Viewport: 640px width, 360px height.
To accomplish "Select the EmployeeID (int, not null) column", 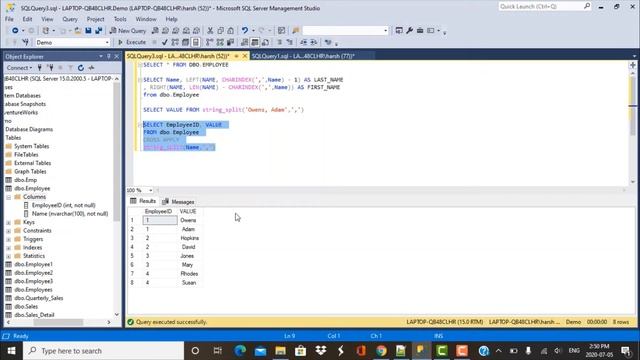I will tap(63, 205).
